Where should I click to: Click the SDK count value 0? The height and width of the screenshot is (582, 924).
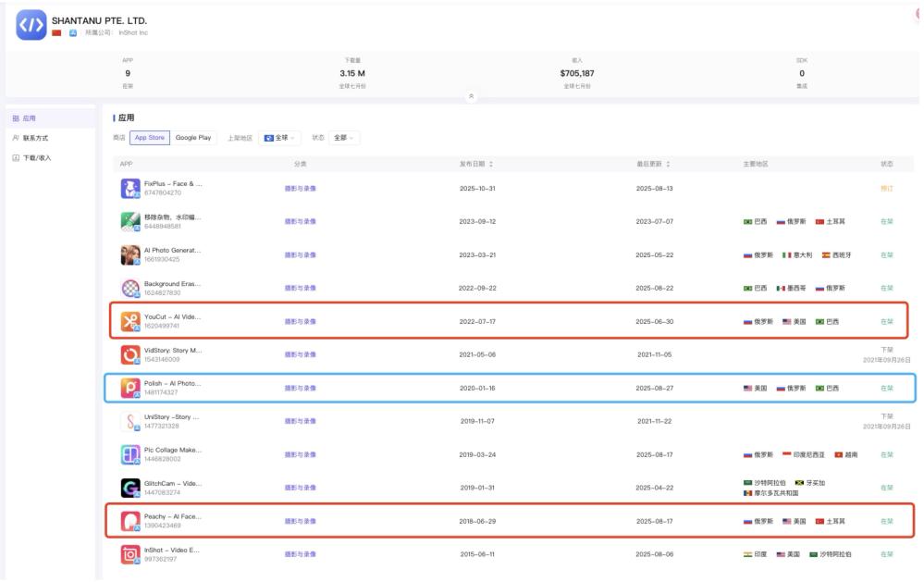click(801, 73)
